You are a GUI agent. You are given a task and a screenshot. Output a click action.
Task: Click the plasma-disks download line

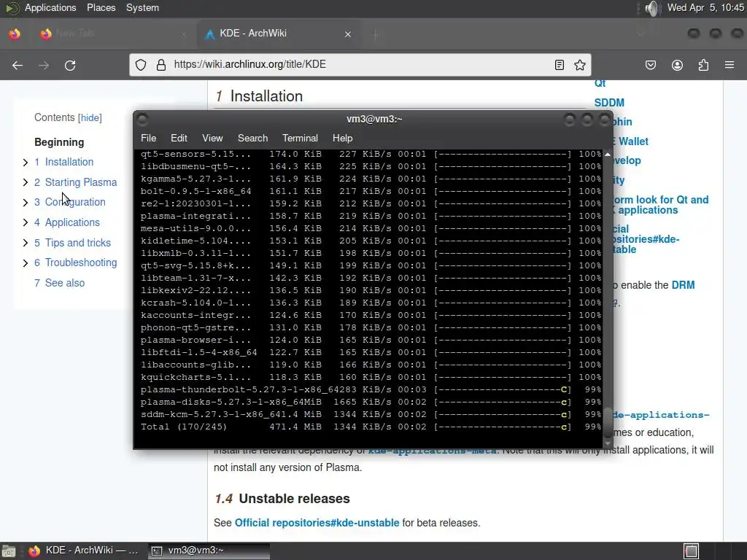(371, 402)
